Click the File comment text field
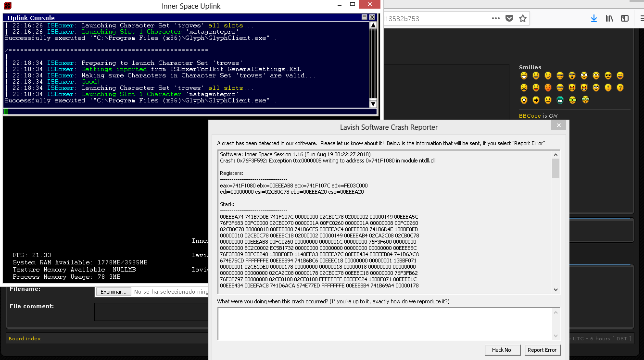 click(152, 311)
